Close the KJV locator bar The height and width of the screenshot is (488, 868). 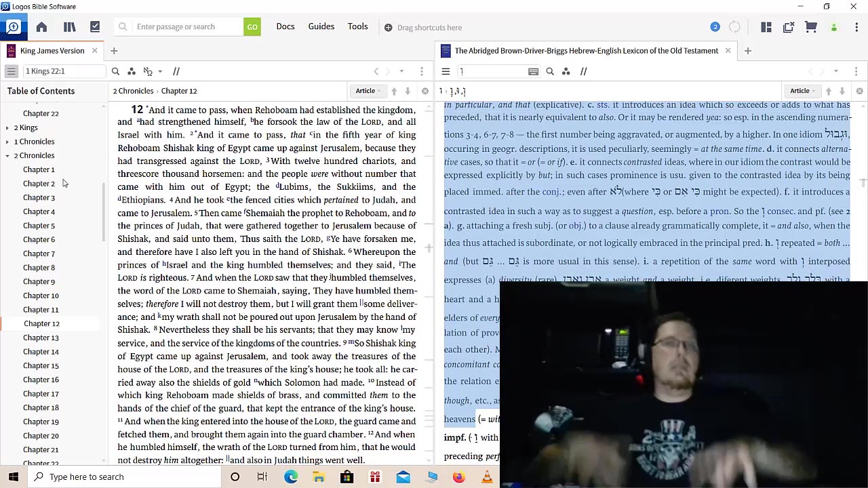[x=425, y=91]
